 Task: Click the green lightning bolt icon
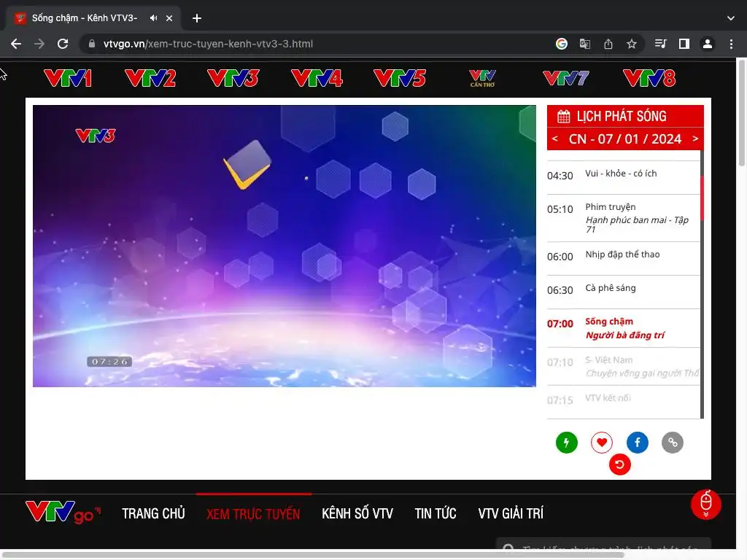tap(566, 443)
